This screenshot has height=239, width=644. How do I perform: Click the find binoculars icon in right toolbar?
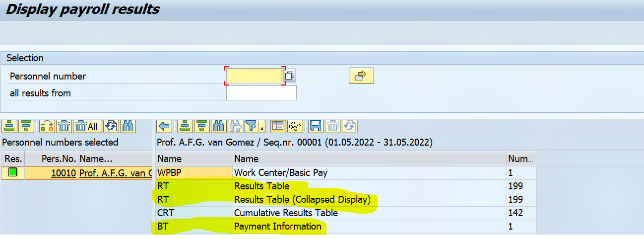point(218,126)
